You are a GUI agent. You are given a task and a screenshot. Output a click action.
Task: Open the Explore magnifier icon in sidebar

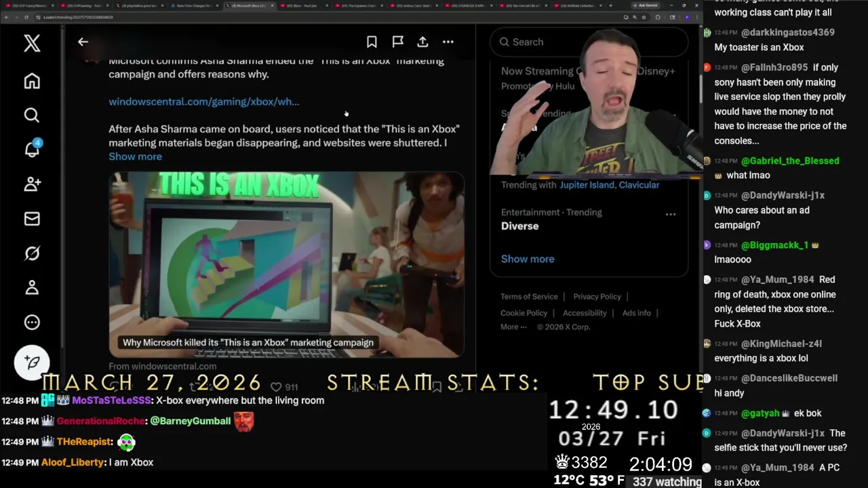32,115
